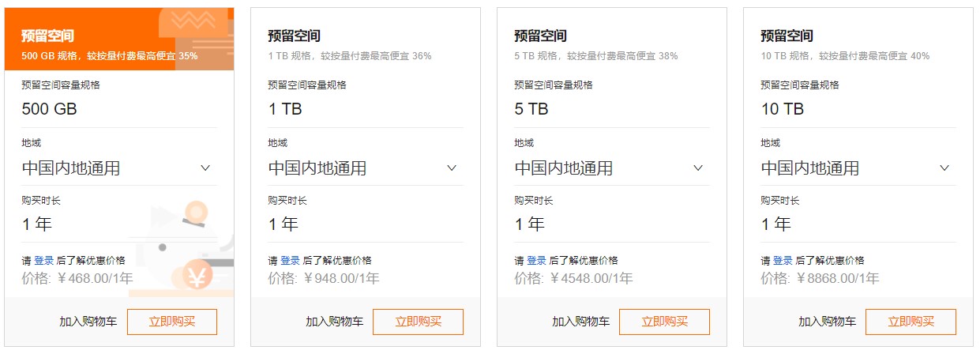Viewport: 980px width, 354px height.
Task: Click 登录 link in the 10 TB card
Action: (x=783, y=260)
